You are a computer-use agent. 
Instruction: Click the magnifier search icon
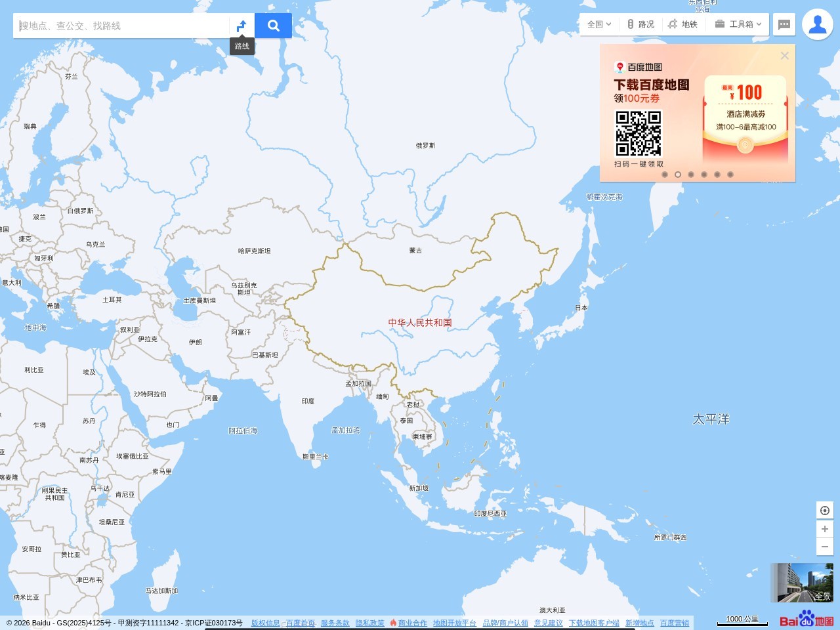(273, 25)
